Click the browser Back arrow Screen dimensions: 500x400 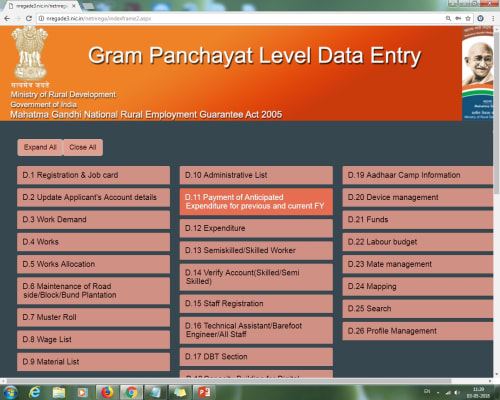[7, 18]
